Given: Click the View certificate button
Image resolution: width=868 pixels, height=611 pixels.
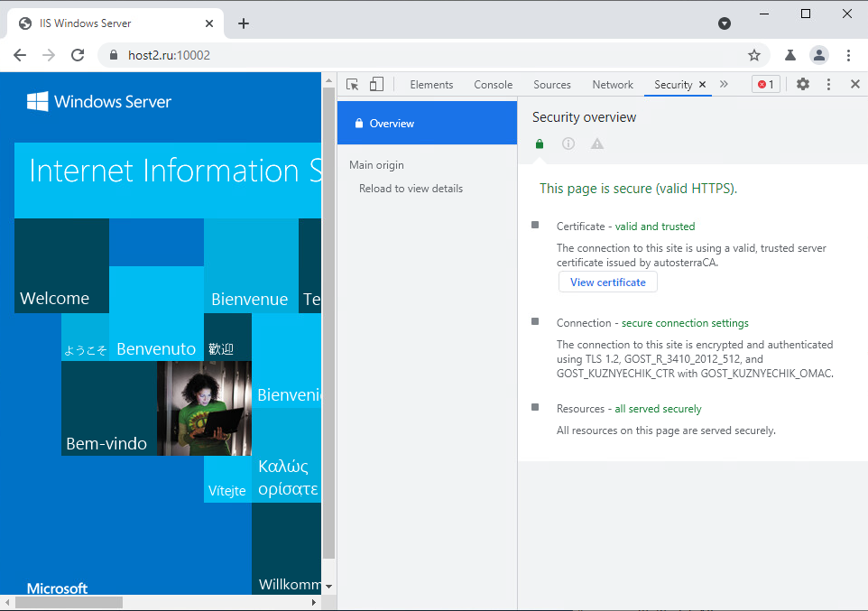Looking at the screenshot, I should tap(608, 282).
